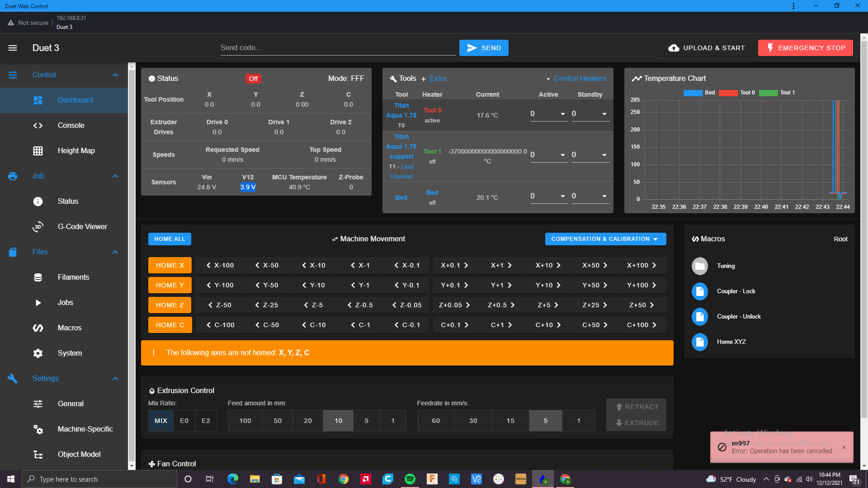Open Compensation & Calibration dropdown
This screenshot has height=488, width=868.
(605, 239)
